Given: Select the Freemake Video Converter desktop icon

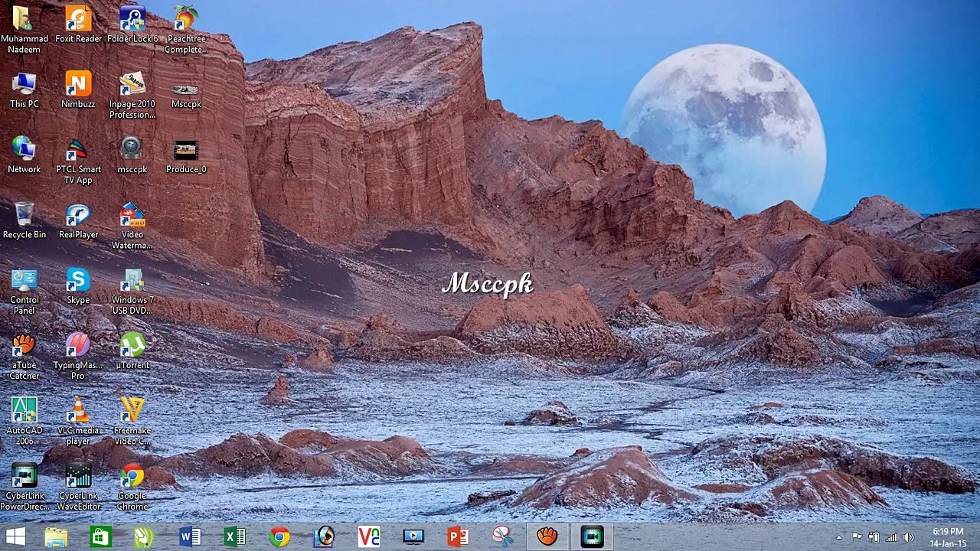Looking at the screenshot, I should pos(132,422).
